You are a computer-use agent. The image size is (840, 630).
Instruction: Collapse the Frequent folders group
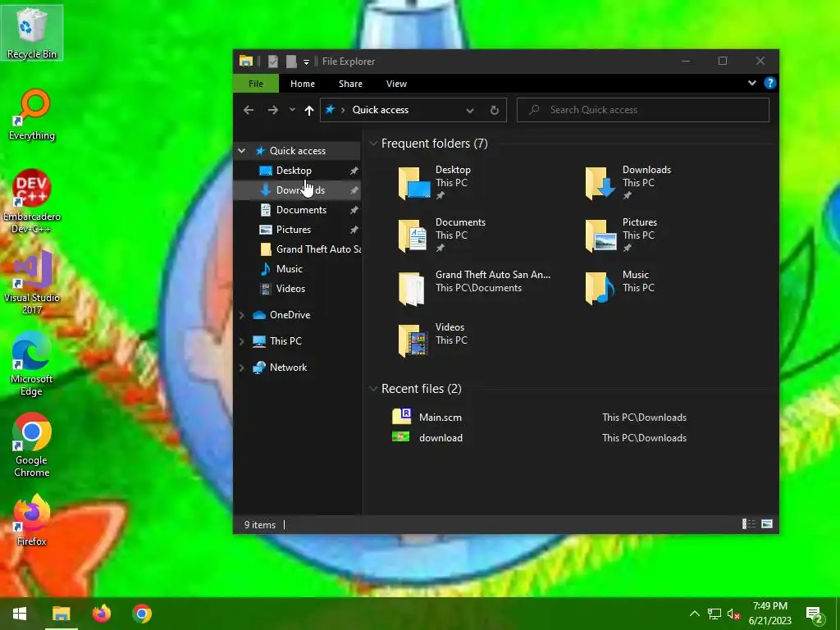(x=373, y=144)
